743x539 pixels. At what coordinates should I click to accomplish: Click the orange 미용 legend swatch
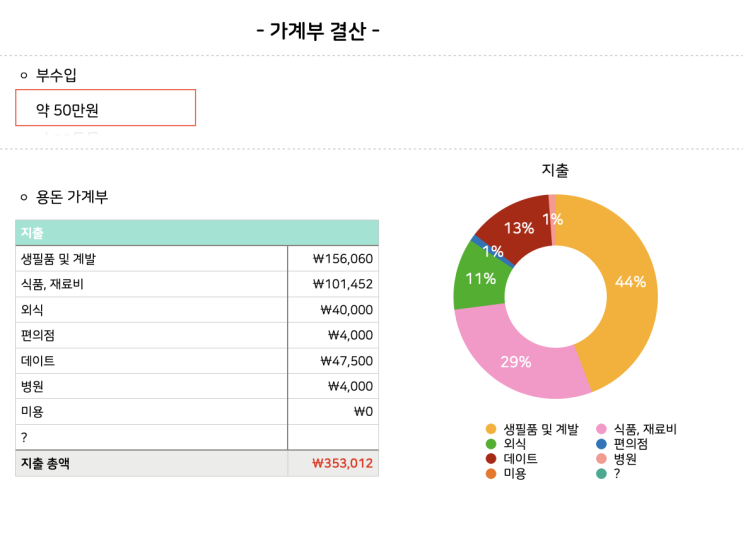point(490,474)
